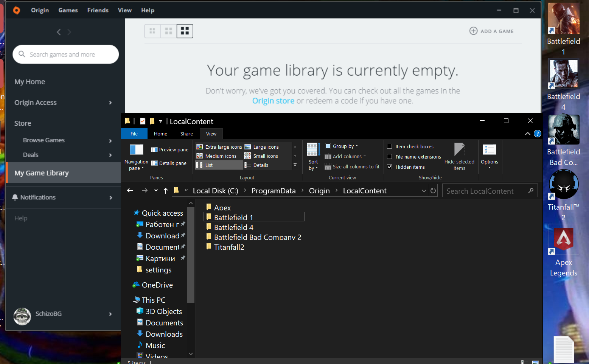Select large tile view in Origin library
Viewport: 589px width, 364px height.
(x=185, y=31)
